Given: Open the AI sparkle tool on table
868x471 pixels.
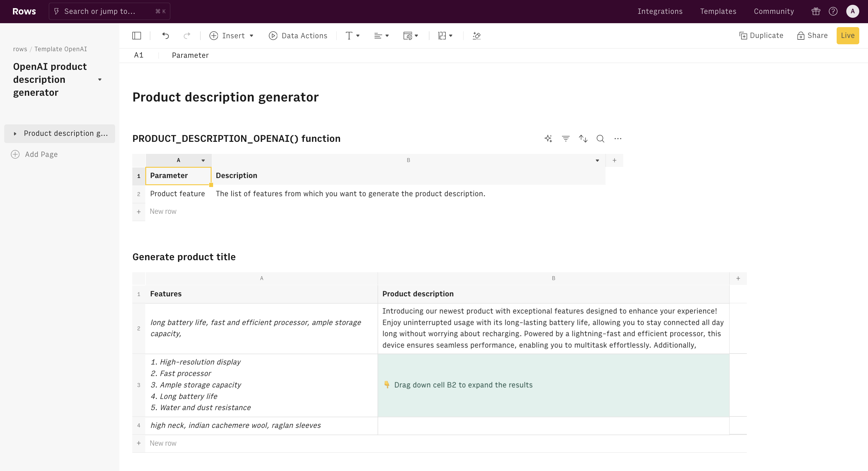Looking at the screenshot, I should pyautogui.click(x=548, y=139).
